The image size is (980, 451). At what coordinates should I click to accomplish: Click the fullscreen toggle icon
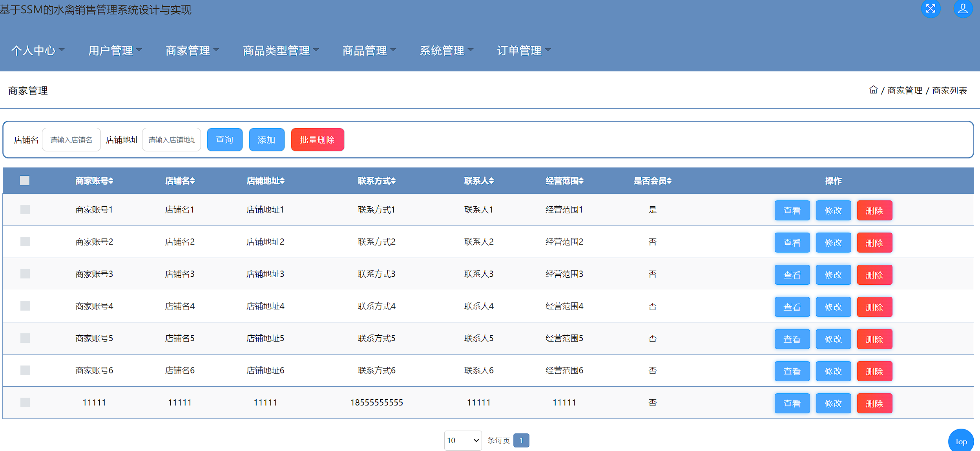coord(931,8)
